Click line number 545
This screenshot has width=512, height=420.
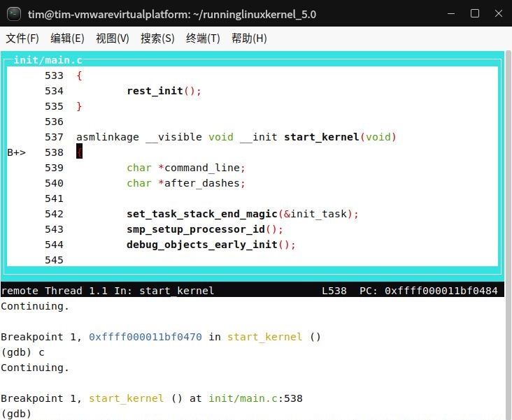point(54,260)
